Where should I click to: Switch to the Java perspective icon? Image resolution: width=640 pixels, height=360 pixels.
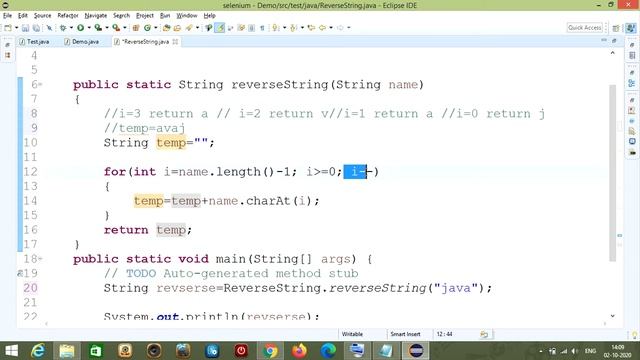click(631, 28)
